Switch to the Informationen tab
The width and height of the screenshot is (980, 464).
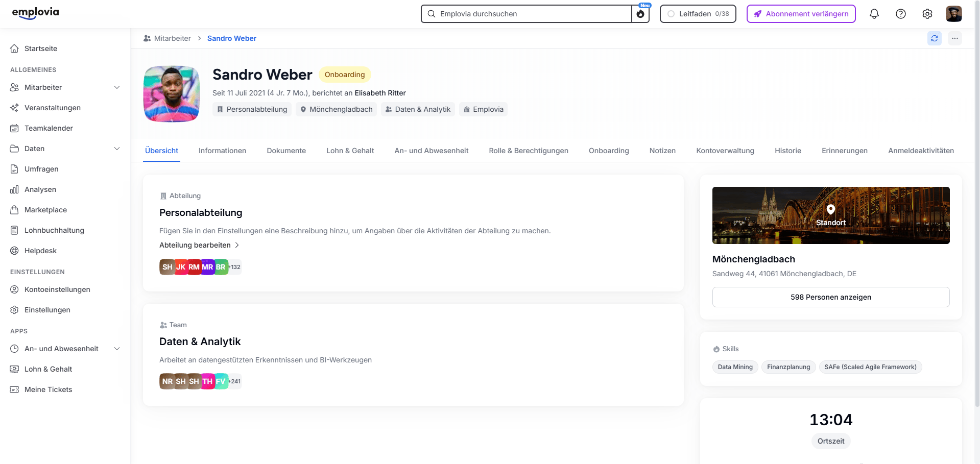click(222, 151)
